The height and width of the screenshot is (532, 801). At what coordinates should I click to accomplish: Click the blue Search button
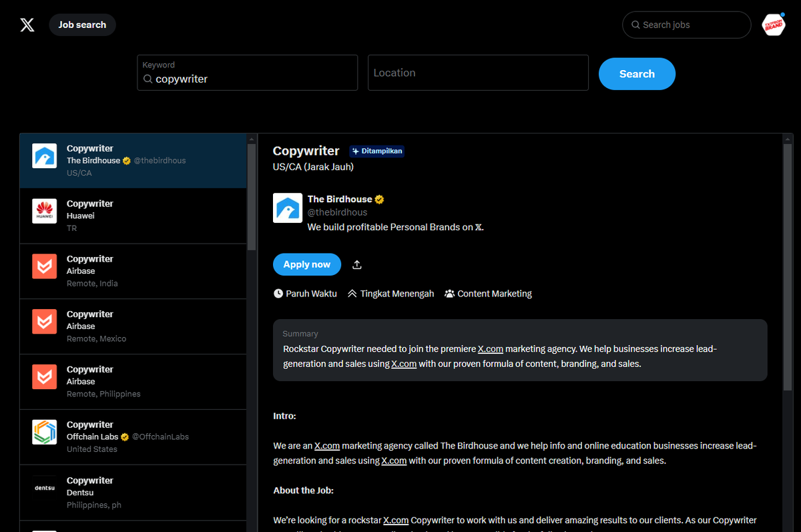[x=637, y=74]
